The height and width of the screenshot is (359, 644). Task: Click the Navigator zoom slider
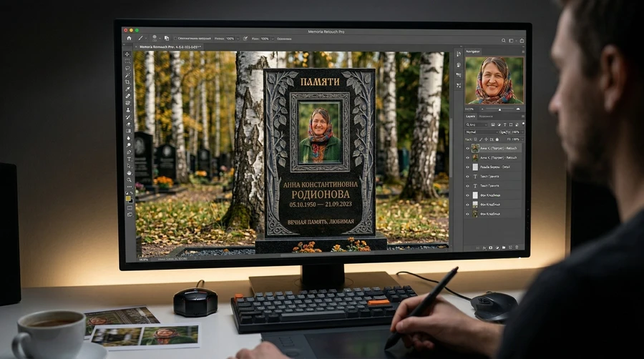[x=498, y=109]
